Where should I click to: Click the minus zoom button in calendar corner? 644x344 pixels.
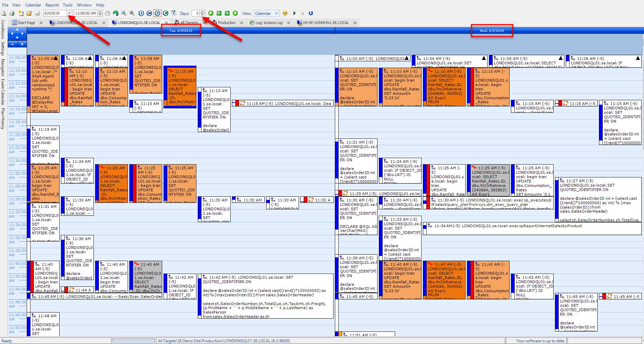[x=13, y=44]
